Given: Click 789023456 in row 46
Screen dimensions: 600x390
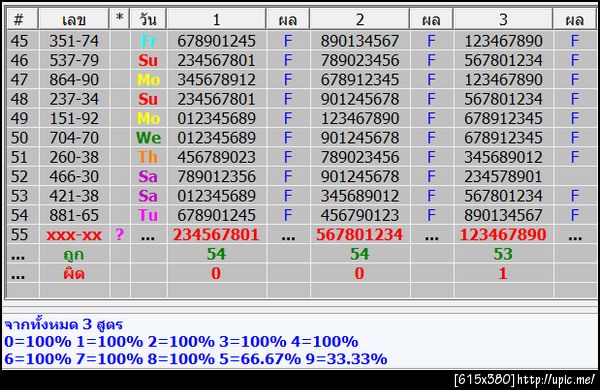Looking at the screenshot, I should tap(360, 60).
